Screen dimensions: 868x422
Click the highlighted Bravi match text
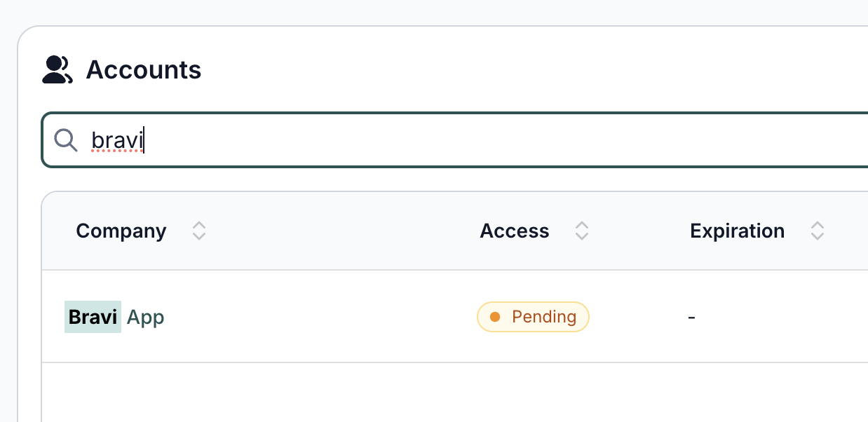click(93, 317)
